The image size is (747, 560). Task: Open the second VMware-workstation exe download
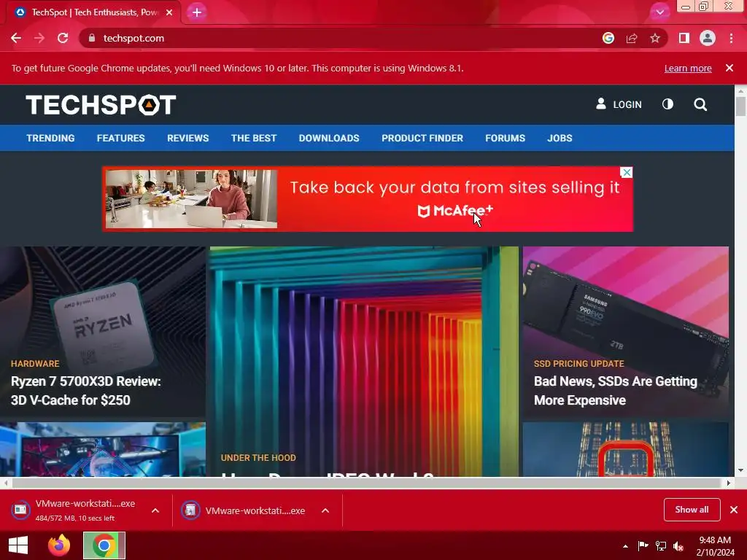click(244, 510)
